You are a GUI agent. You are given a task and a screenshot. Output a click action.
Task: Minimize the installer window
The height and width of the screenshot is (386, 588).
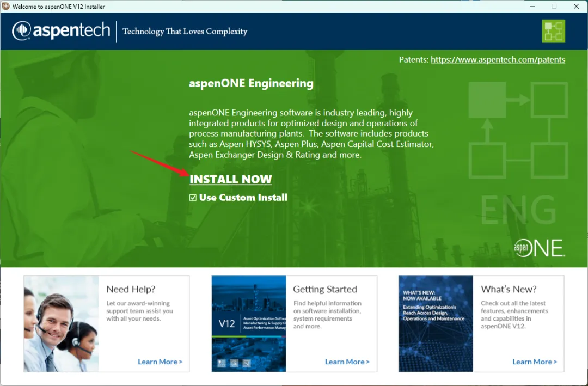pos(532,7)
